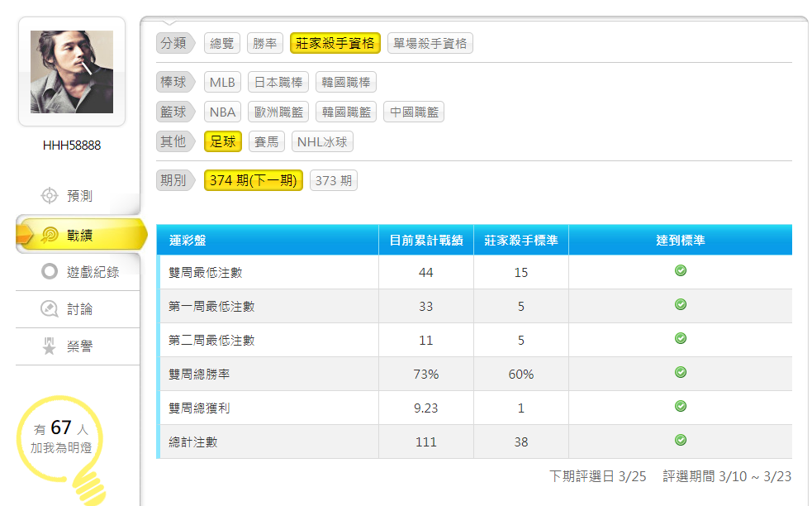812x506 pixels.
Task: Select the 勝率 category tab
Action: click(x=265, y=43)
